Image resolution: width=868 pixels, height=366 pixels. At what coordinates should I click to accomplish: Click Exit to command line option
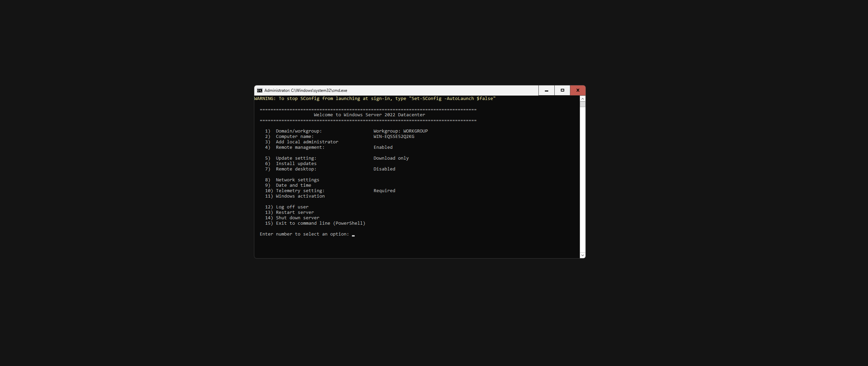320,223
